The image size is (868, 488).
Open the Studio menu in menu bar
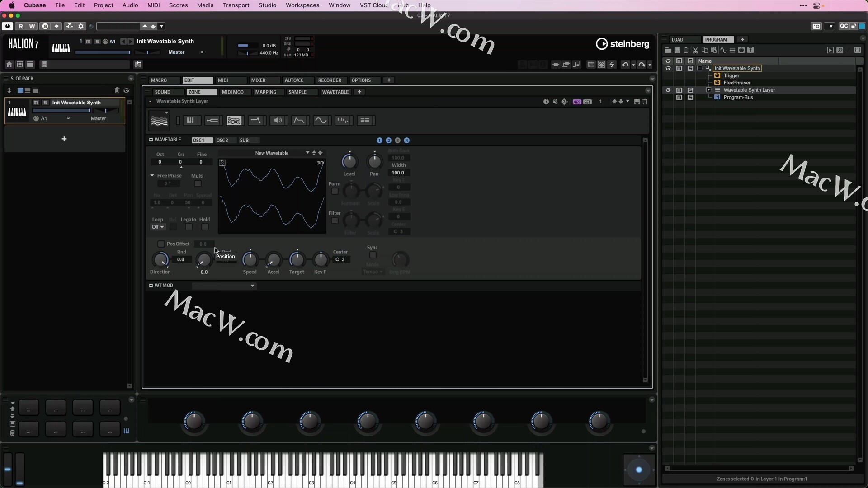point(267,5)
